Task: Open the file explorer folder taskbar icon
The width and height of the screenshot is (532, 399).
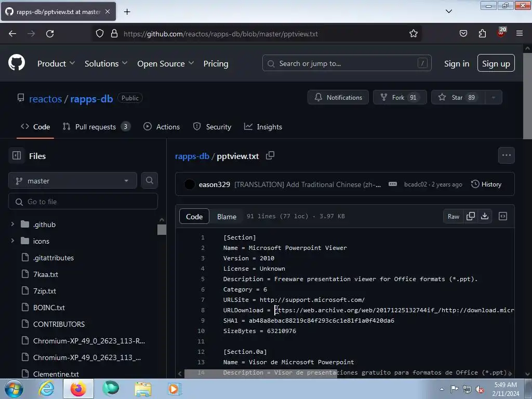Action: pyautogui.click(x=143, y=389)
